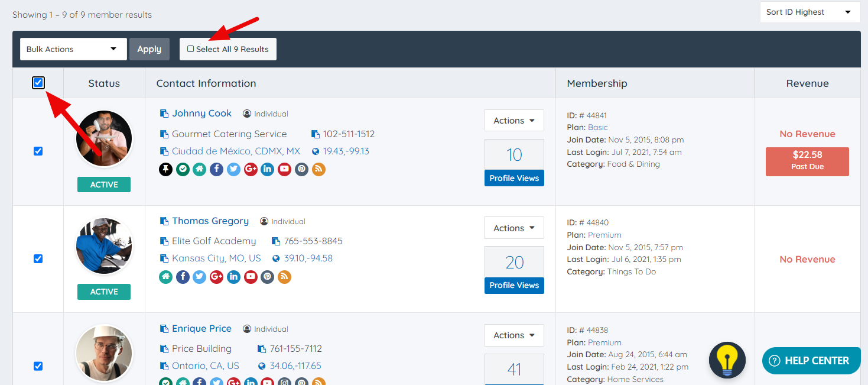Viewport: 868px width, 385px height.
Task: Open the Bulk Actions dropdown
Action: 73,49
